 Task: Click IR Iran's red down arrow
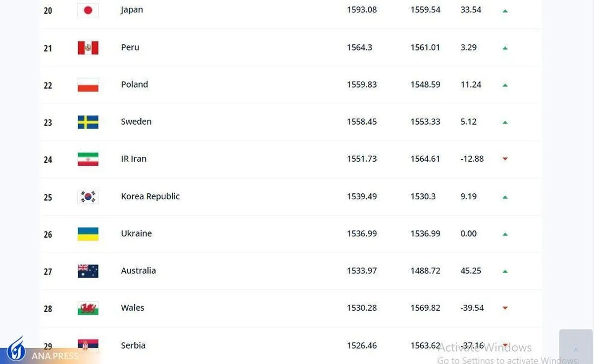[505, 159]
